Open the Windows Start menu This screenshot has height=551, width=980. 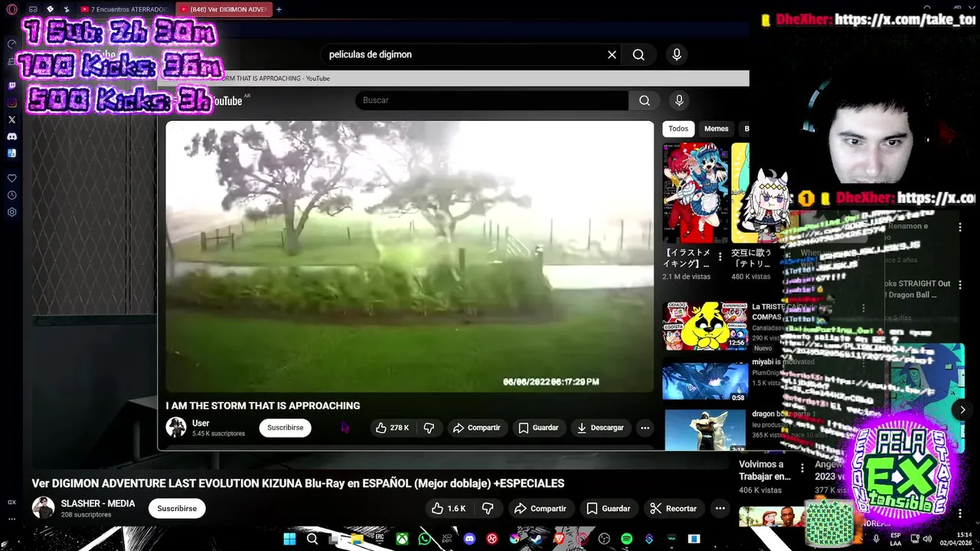pyautogui.click(x=289, y=539)
